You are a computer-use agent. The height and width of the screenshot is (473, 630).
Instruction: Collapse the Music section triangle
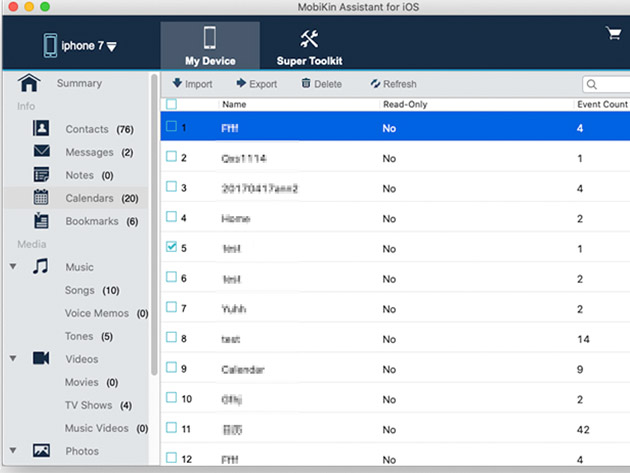(x=13, y=266)
